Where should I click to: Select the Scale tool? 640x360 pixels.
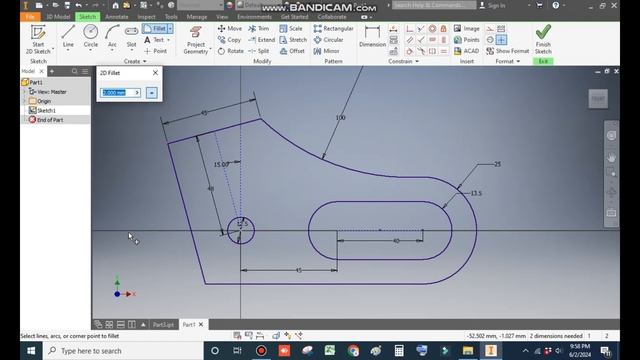pos(291,29)
